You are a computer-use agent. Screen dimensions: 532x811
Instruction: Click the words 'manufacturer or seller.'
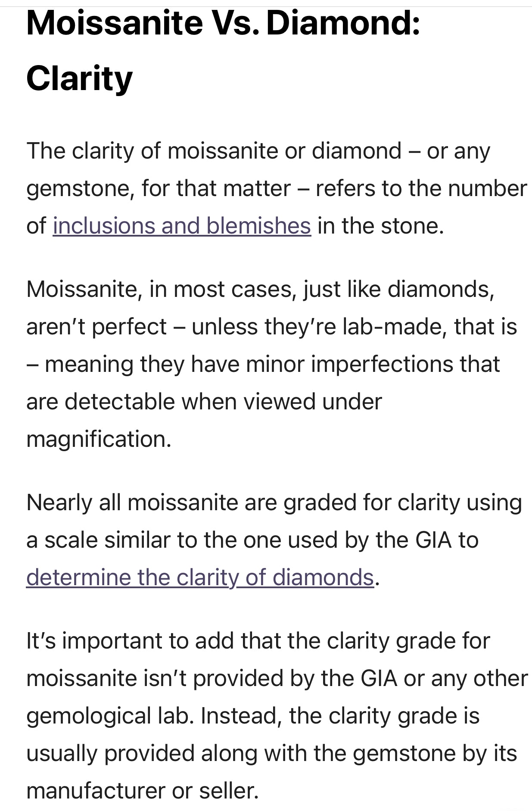tap(142, 791)
